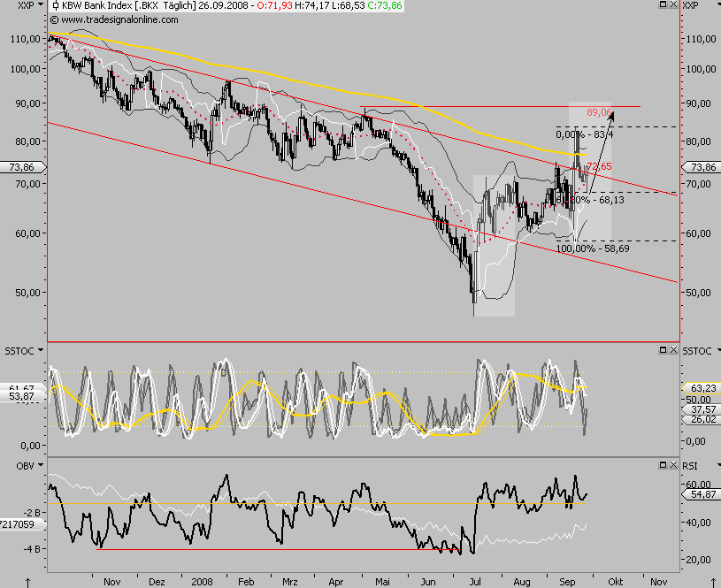Click the C:73,86 close price in the header
This screenshot has height=588, width=721.
385,6
